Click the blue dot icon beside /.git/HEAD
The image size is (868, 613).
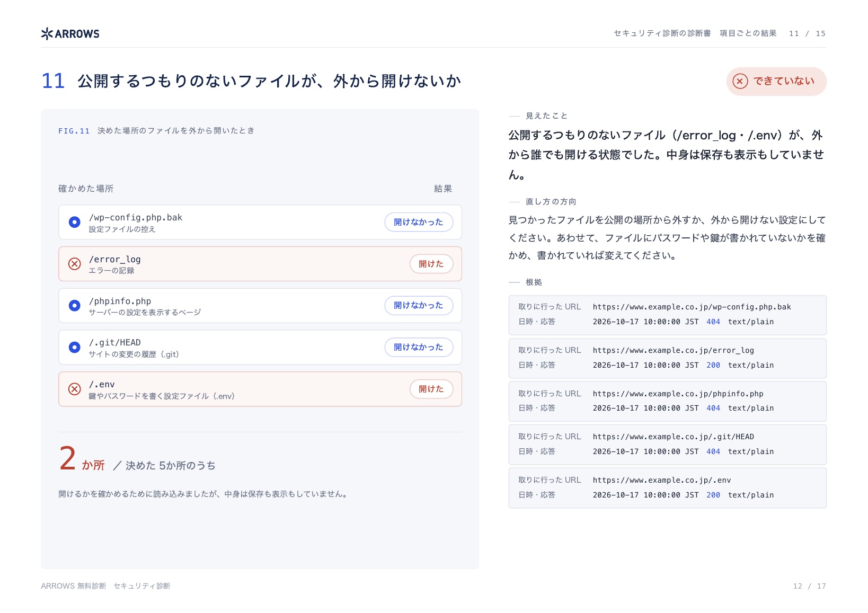coord(75,347)
